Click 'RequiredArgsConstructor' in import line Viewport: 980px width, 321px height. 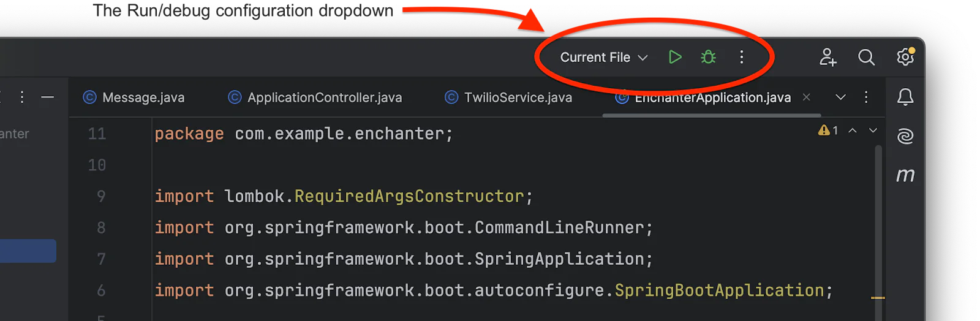(409, 196)
